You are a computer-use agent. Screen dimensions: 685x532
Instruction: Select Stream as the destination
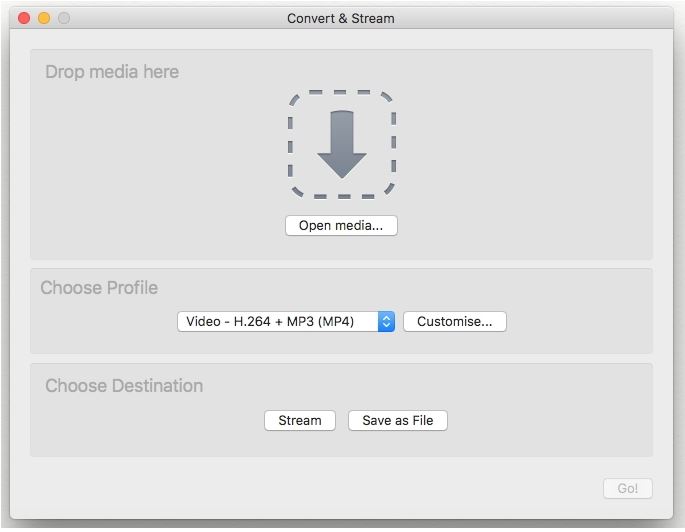pyautogui.click(x=300, y=420)
